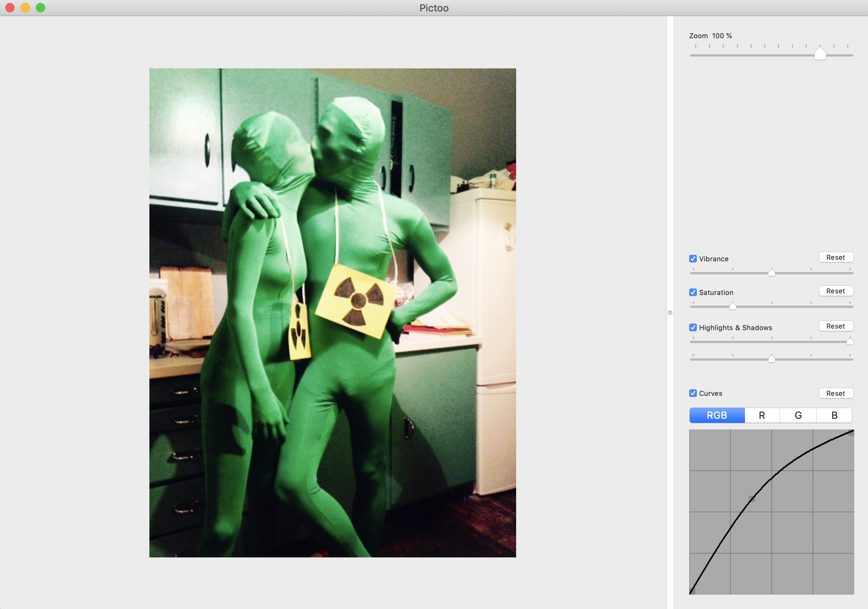Click the curve's middle control point

[x=752, y=499]
